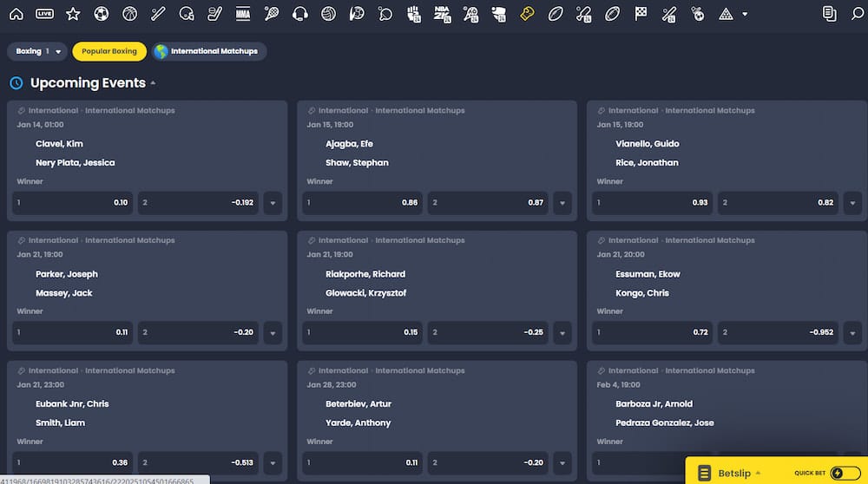Open the Beterbiev, Artur fight details

(358, 404)
